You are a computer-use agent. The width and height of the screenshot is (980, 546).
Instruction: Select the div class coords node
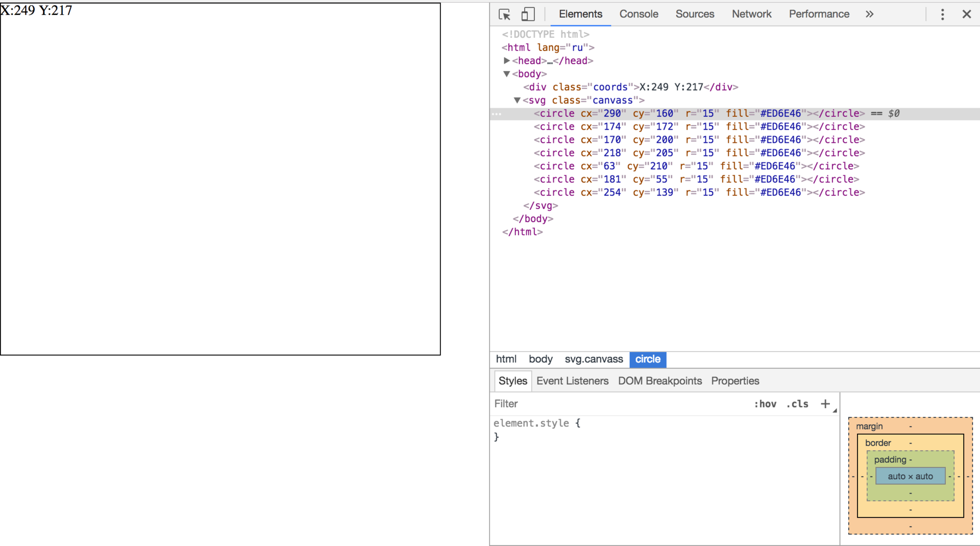(630, 87)
